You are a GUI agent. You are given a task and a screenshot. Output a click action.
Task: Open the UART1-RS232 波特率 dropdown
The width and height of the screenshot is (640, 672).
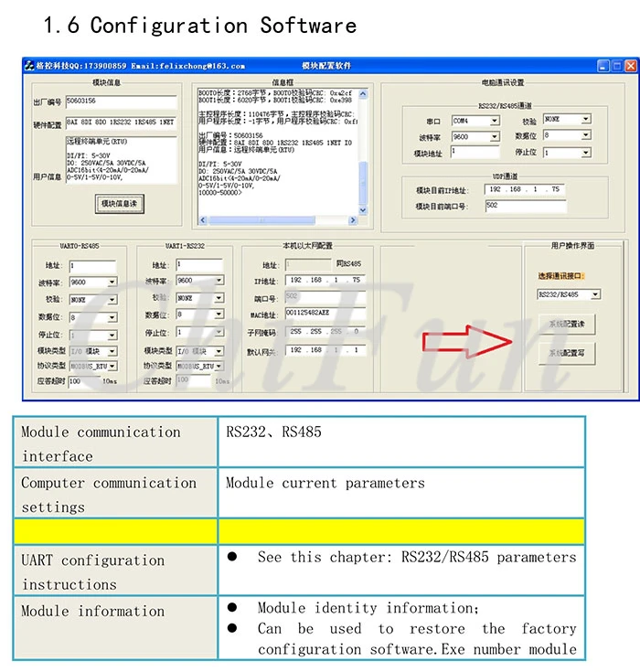coord(219,281)
